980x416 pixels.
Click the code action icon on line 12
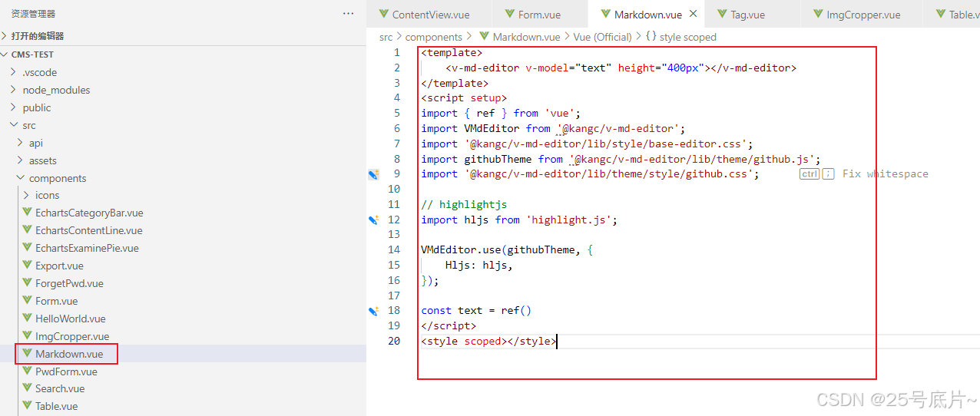point(373,220)
